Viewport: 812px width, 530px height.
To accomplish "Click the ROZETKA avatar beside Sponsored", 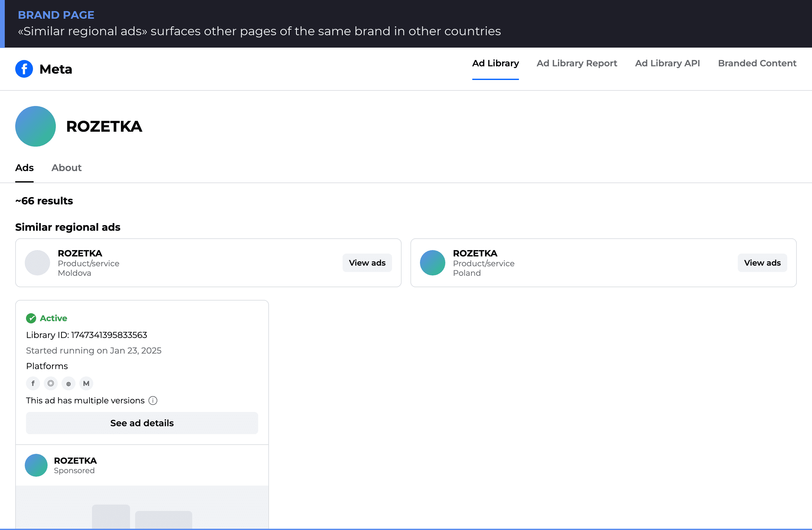I will pyautogui.click(x=36, y=465).
